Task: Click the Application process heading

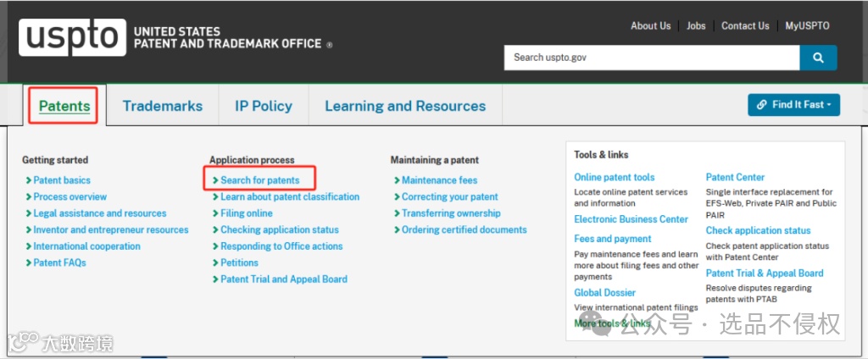Action: point(252,160)
